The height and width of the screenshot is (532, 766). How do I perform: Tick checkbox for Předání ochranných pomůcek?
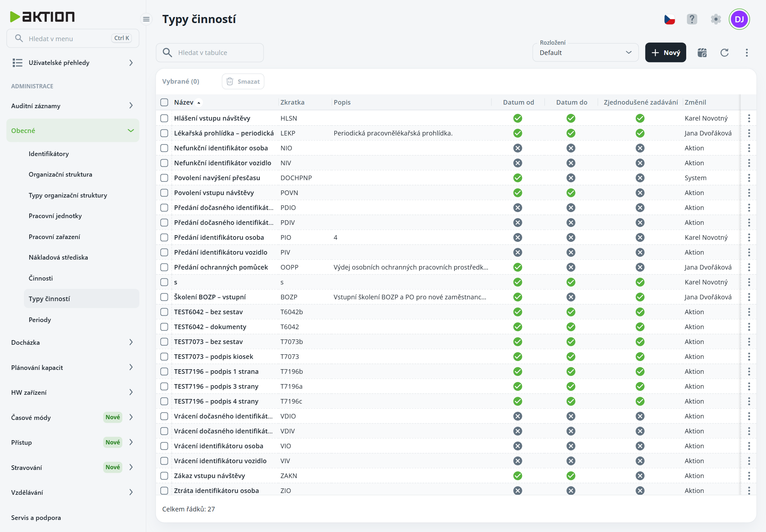coord(164,267)
